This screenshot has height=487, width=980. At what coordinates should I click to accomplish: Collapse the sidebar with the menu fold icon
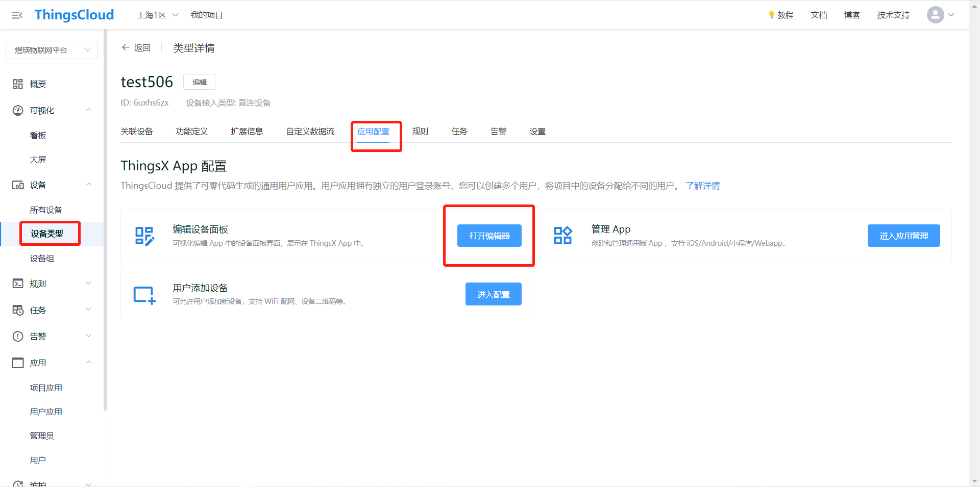17,15
